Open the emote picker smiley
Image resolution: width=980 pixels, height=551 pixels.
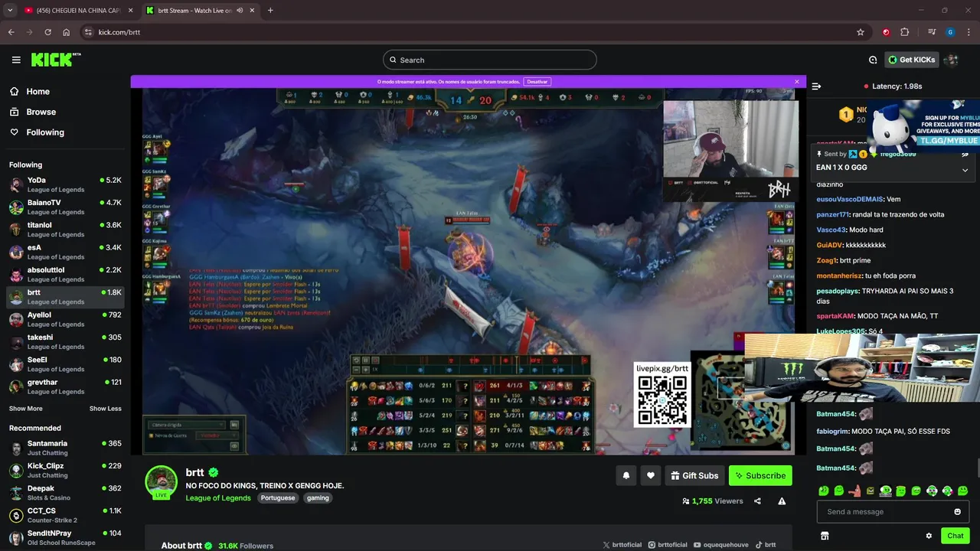957,512
